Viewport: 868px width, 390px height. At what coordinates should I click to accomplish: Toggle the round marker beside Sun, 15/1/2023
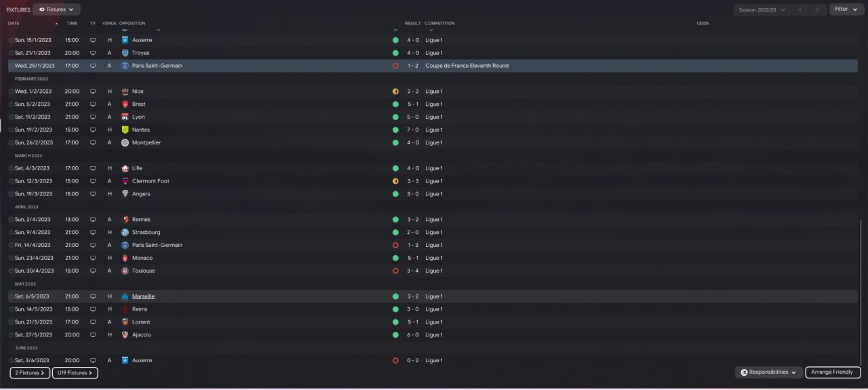(11, 40)
